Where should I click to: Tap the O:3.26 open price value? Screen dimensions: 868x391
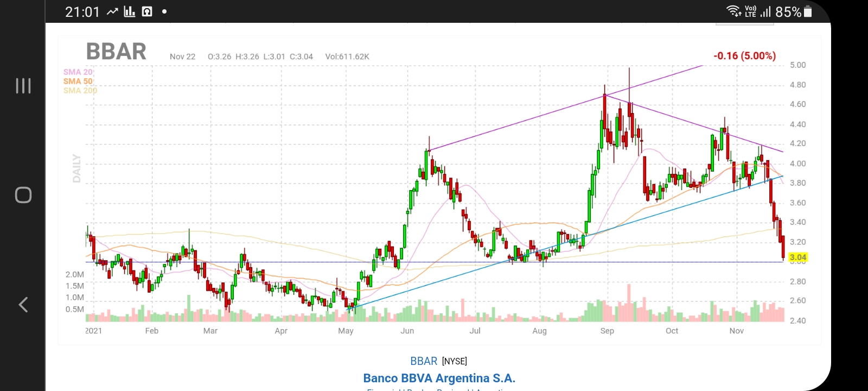click(x=219, y=56)
